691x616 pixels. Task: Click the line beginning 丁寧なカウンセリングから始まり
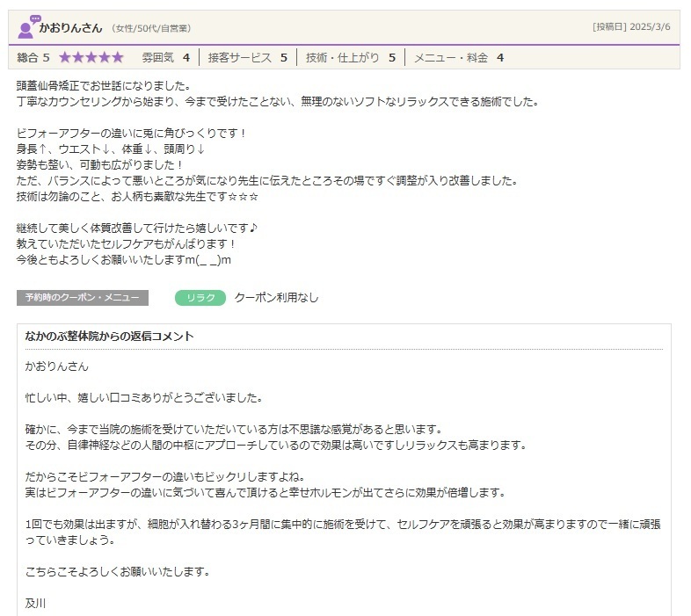(x=278, y=101)
